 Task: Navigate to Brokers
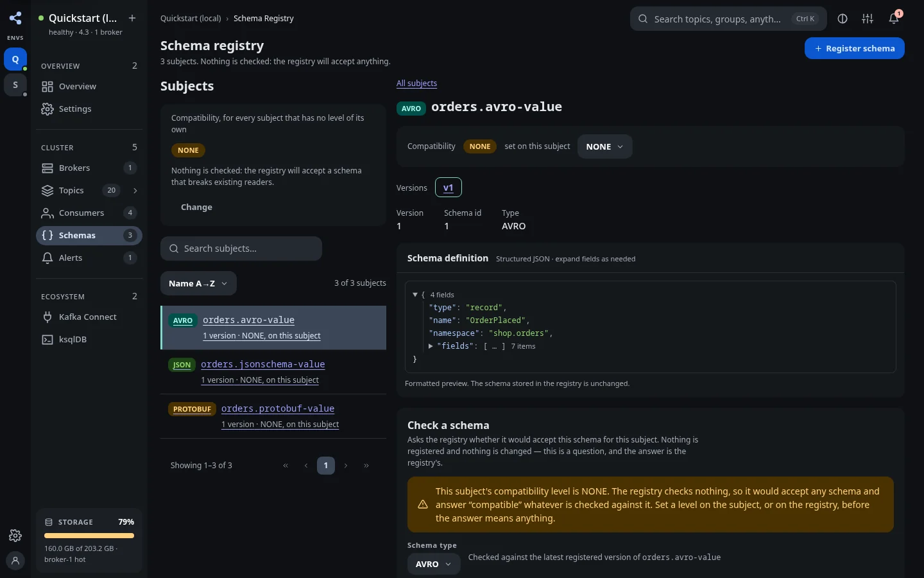[x=89, y=168]
